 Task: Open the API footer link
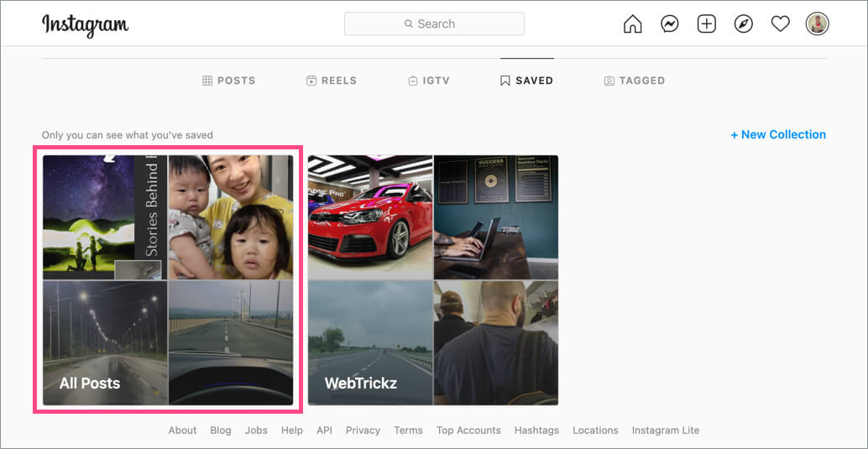(324, 431)
